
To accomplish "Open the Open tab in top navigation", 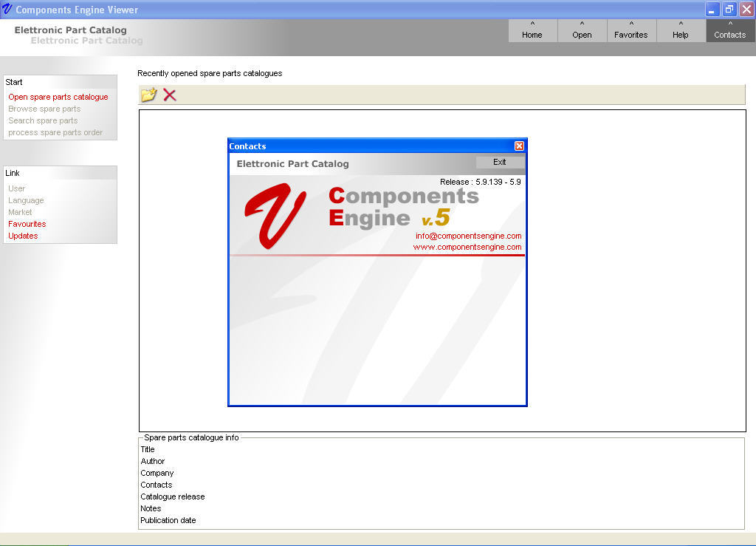I will coord(582,30).
